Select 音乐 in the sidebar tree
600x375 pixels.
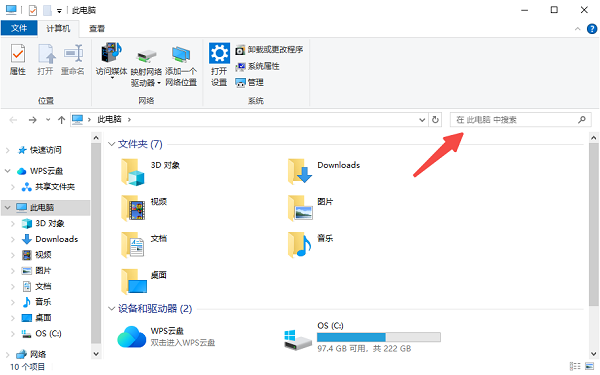click(x=37, y=302)
